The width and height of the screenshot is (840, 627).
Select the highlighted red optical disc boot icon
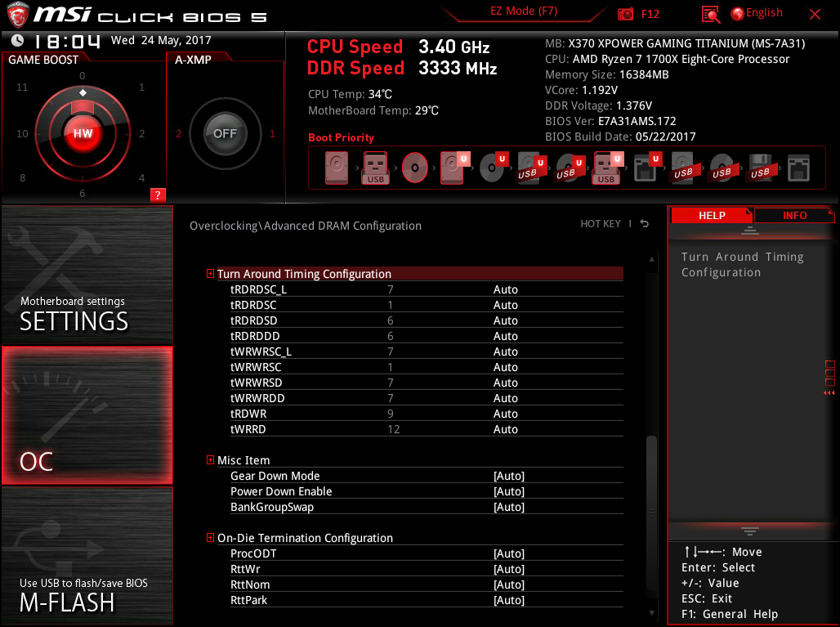coord(414,168)
